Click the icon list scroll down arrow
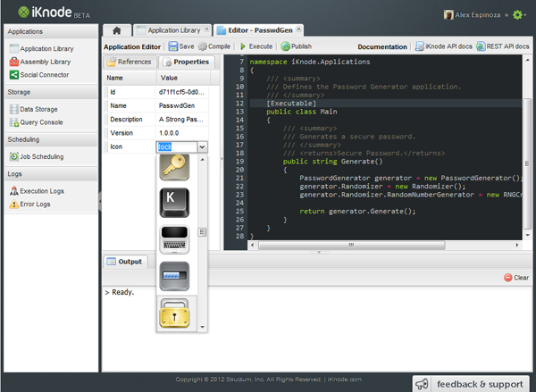 coord(203,327)
